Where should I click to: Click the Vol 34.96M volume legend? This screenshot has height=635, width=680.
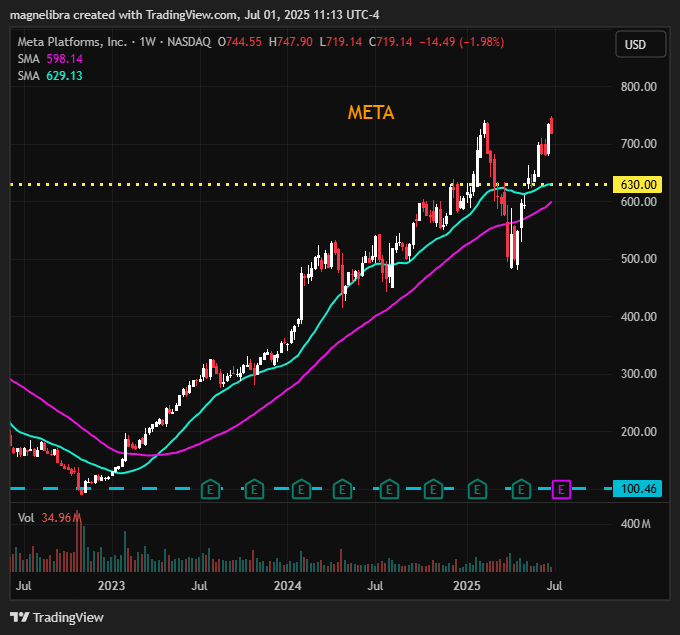pyautogui.click(x=49, y=517)
